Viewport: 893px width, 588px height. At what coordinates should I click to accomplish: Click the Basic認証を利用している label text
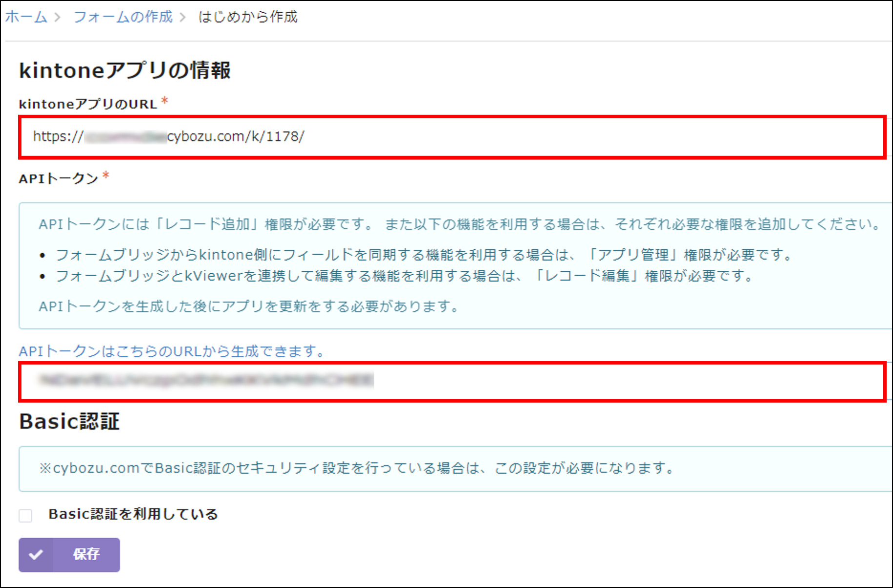tap(133, 514)
